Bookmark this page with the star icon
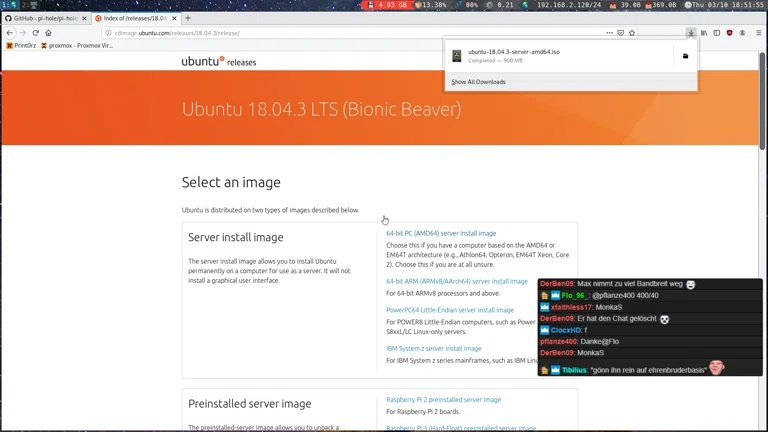The image size is (768, 432). 632,33
